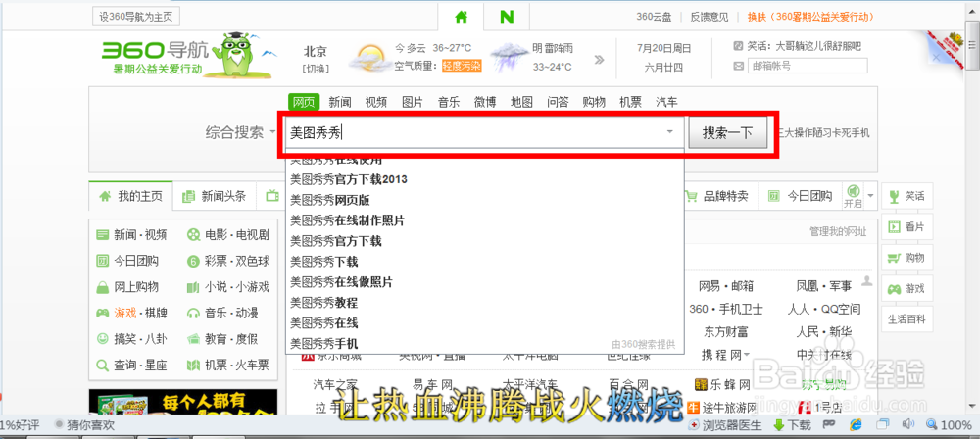Open the 360云盘 link
980x439 pixels.
click(654, 17)
